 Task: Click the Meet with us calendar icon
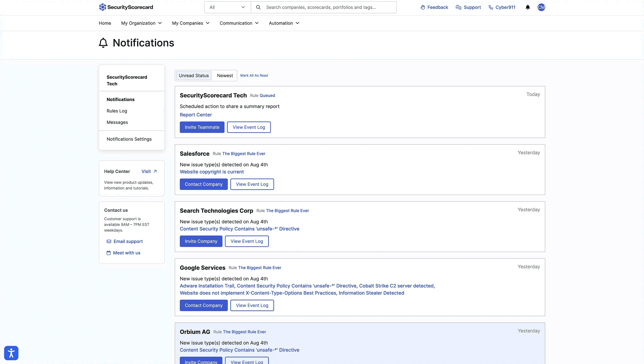coord(109,253)
